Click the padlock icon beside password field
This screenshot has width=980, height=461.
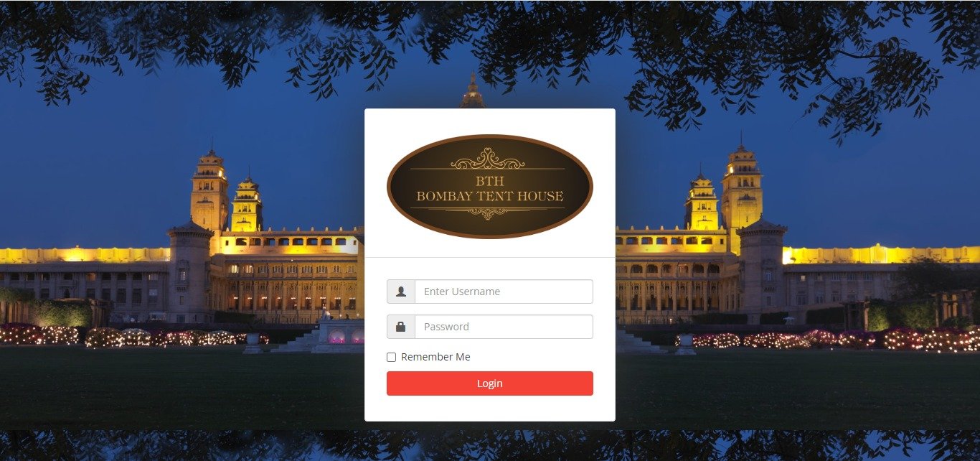401,327
